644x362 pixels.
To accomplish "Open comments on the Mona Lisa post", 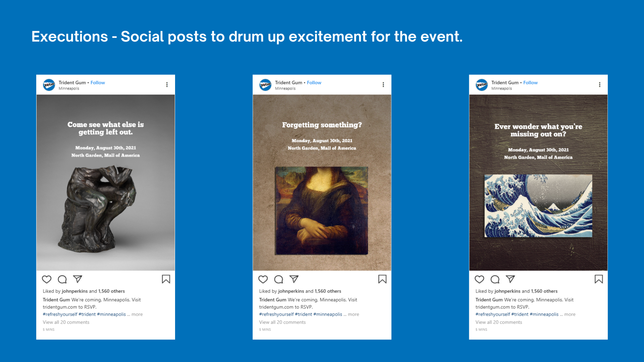I will 278,279.
